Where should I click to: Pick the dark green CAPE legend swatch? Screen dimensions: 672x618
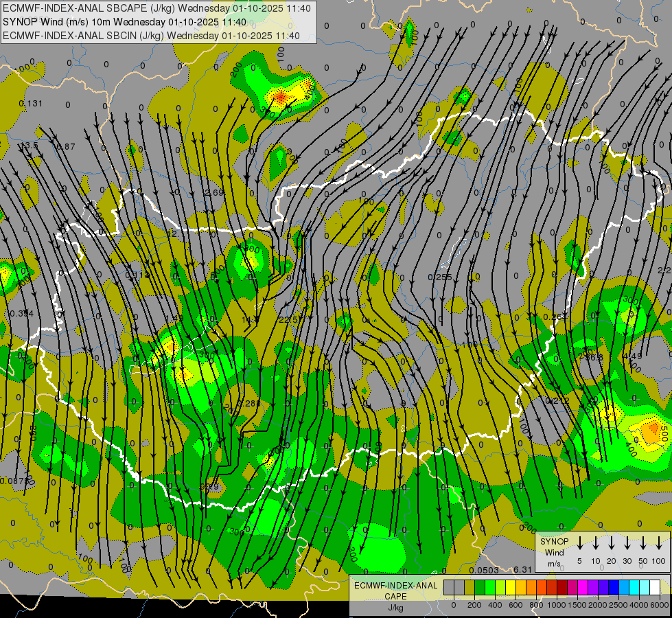pyautogui.click(x=480, y=588)
